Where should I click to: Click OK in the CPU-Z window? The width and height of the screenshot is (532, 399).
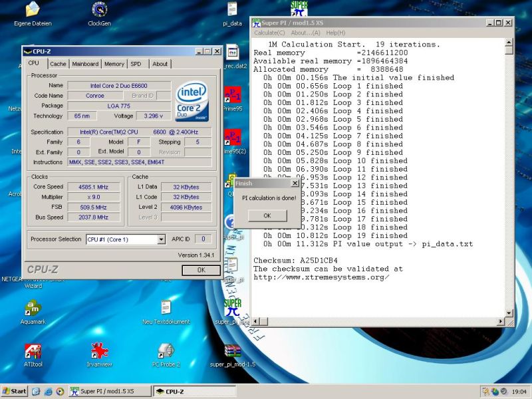click(201, 270)
